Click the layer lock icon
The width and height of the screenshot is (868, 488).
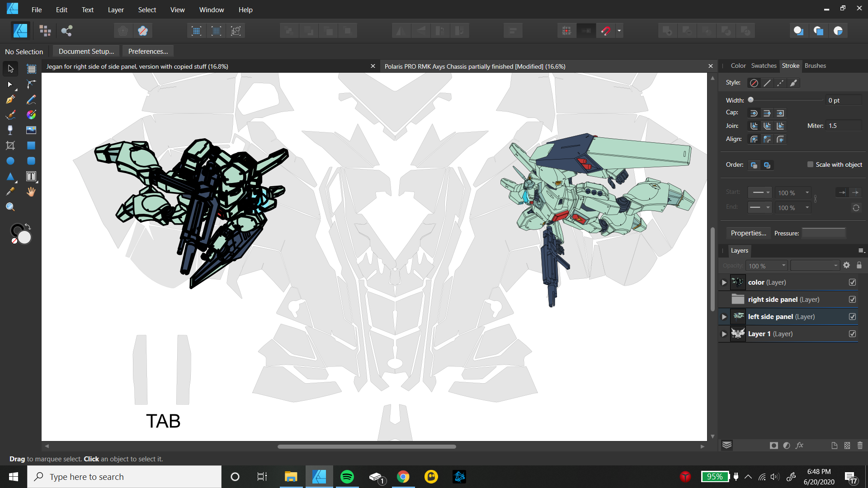(x=859, y=265)
